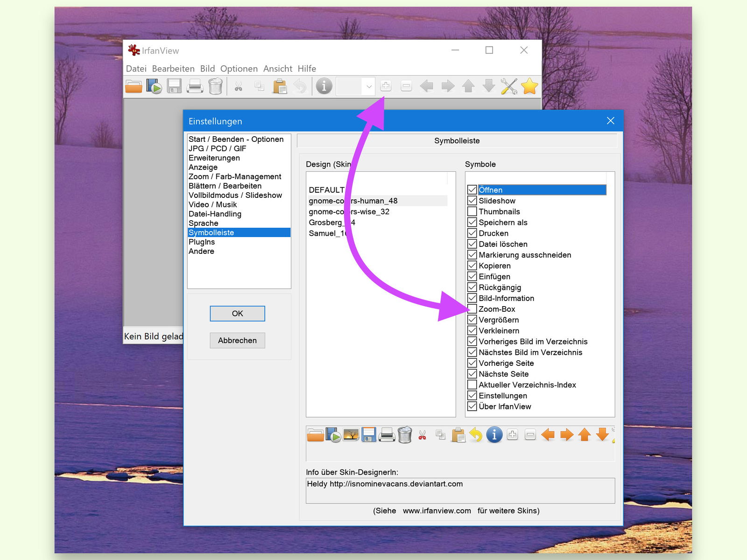The image size is (747, 560).
Task: Click blue floppy disk icon in skin preview
Action: click(x=369, y=435)
